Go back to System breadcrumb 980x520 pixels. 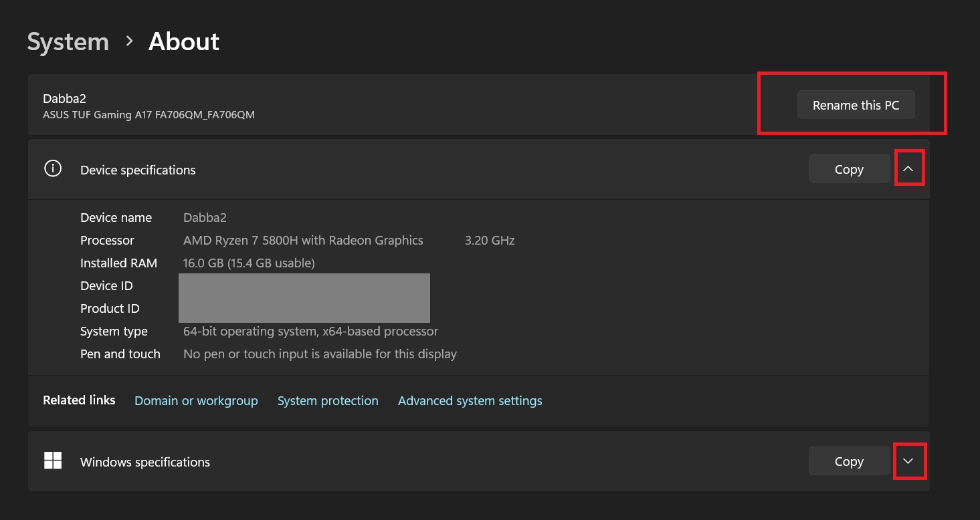[68, 41]
